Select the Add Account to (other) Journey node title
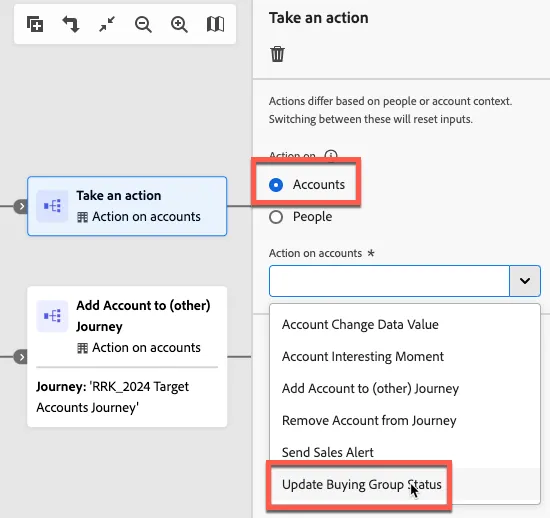This screenshot has height=518, width=550. click(143, 316)
